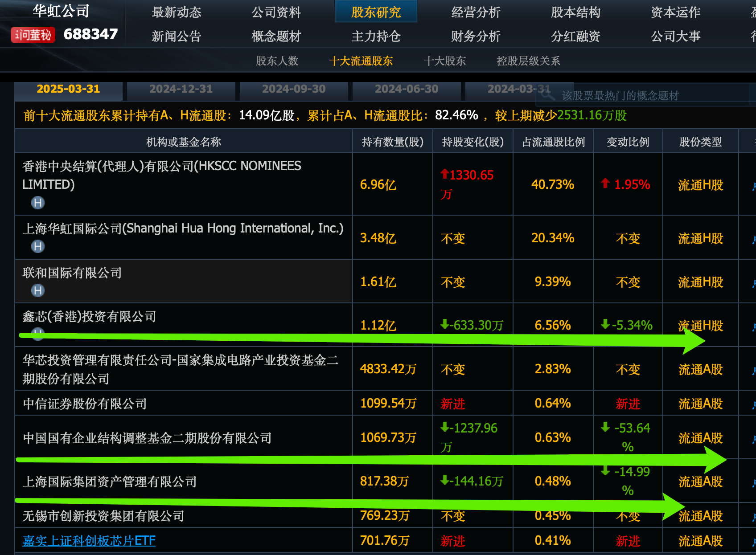This screenshot has width=756, height=555.
Task: Open the 控股层级关系 sub-tab
Action: 528,61
